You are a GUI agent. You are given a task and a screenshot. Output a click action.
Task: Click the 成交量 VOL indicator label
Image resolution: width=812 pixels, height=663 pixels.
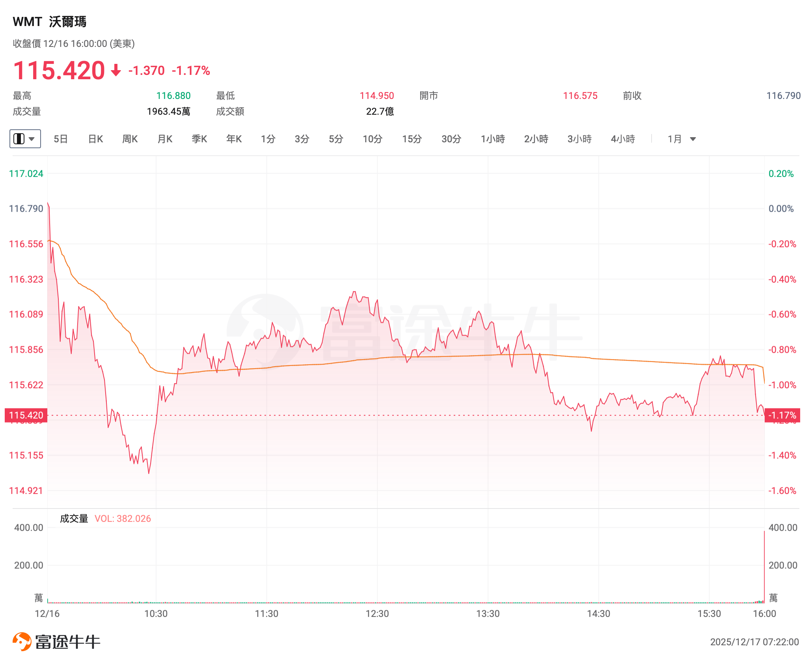pyautogui.click(x=105, y=518)
